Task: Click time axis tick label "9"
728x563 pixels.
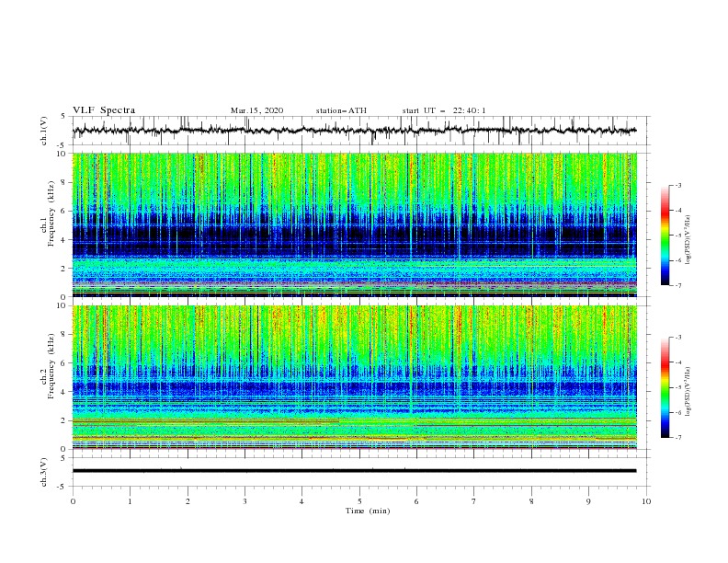Action: [588, 501]
